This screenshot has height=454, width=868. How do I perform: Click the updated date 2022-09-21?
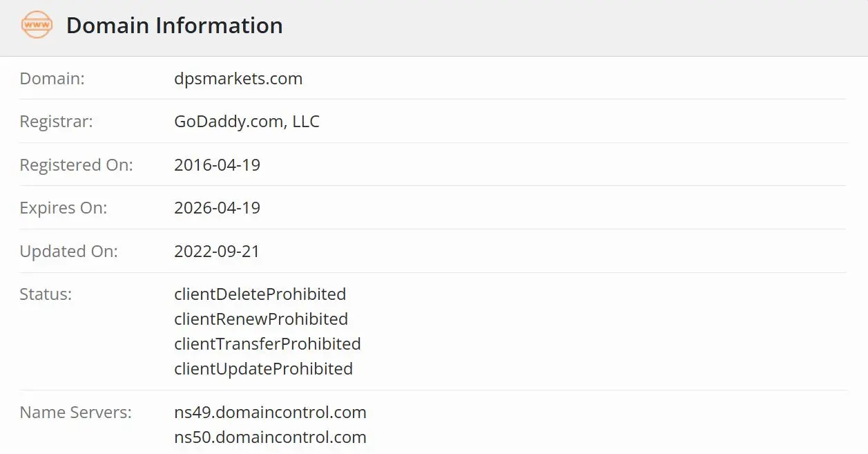coord(217,252)
